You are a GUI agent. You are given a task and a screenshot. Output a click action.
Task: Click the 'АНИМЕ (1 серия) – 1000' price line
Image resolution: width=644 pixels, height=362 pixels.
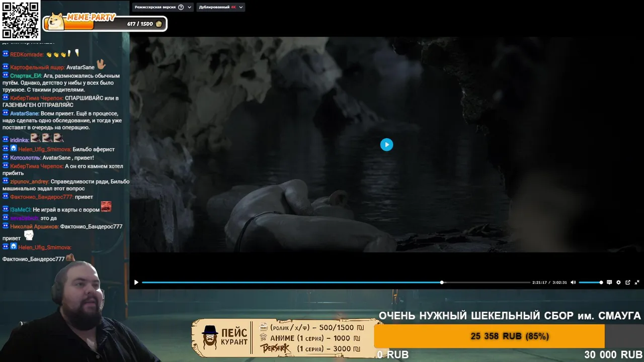pos(310,338)
